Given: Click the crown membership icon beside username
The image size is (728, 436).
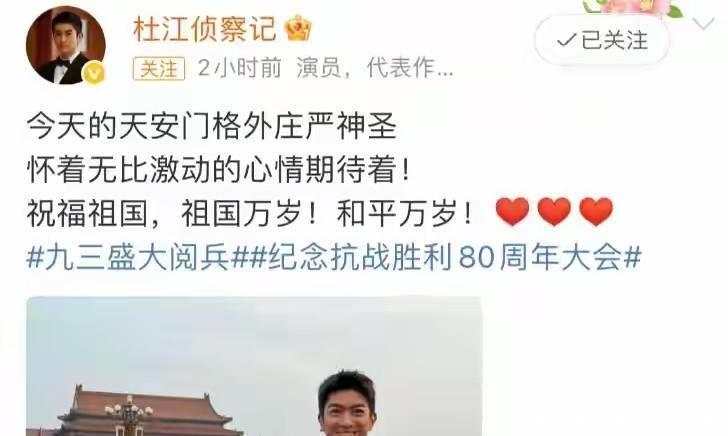Looking at the screenshot, I should pos(297,27).
